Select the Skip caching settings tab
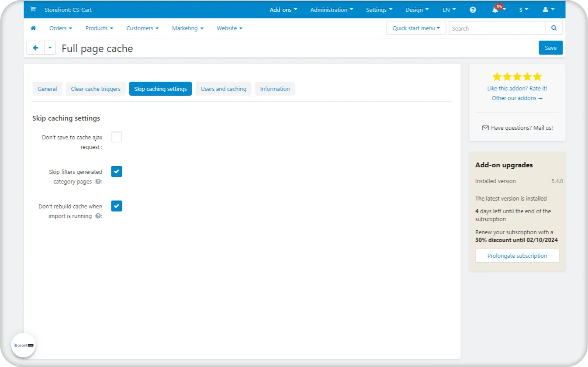The width and height of the screenshot is (588, 367). tap(160, 89)
